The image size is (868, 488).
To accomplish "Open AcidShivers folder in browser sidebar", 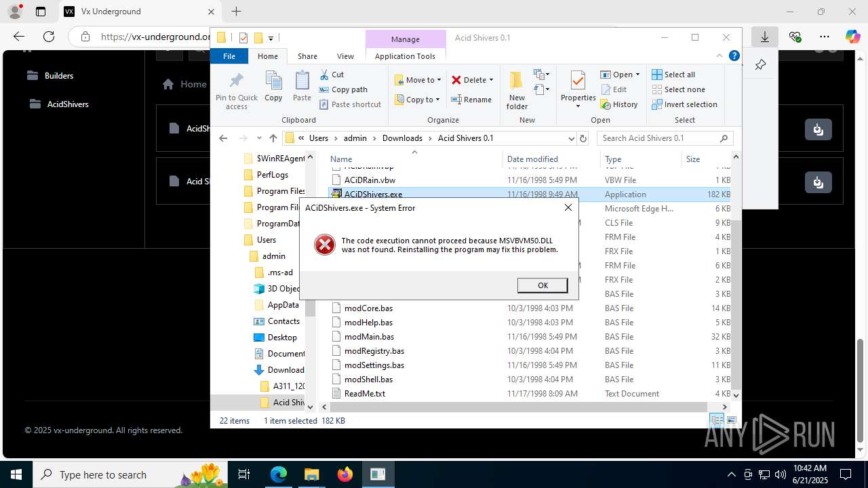I will (x=68, y=104).
